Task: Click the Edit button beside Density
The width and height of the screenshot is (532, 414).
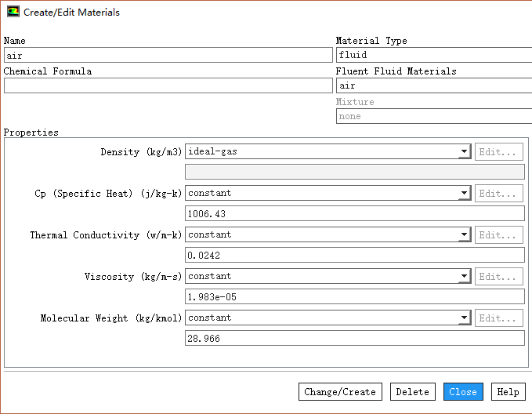Action: [x=498, y=152]
